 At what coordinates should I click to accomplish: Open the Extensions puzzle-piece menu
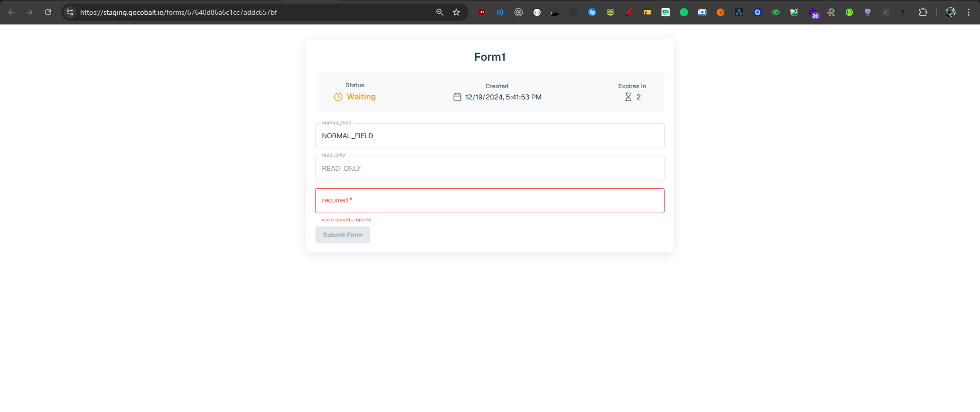pos(923,12)
